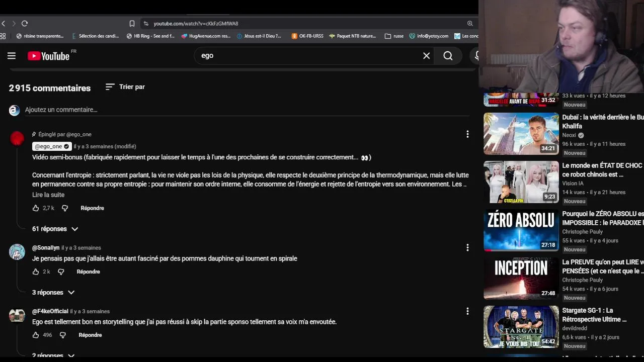Screen dimensions: 644x362
Task: Open Vision IA channel name
Action: (x=573, y=184)
